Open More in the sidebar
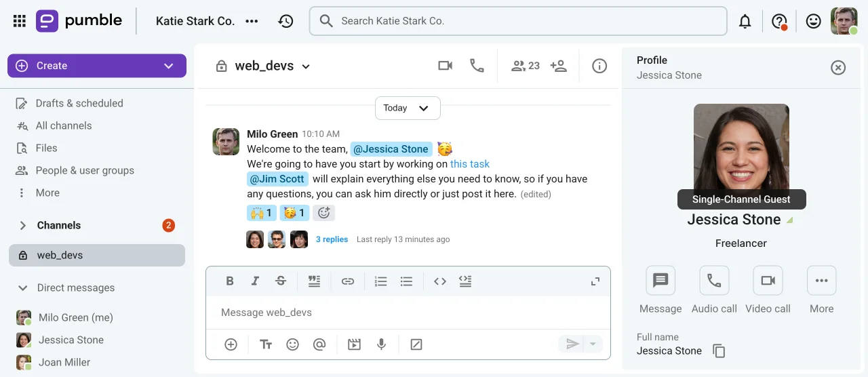This screenshot has height=377, width=868. pyautogui.click(x=47, y=193)
